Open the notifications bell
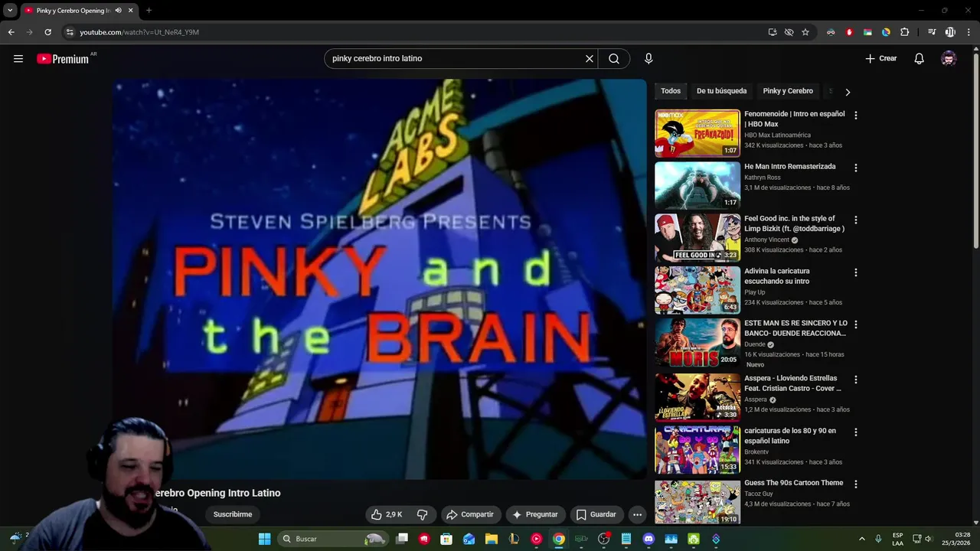The width and height of the screenshot is (980, 551). click(920, 58)
